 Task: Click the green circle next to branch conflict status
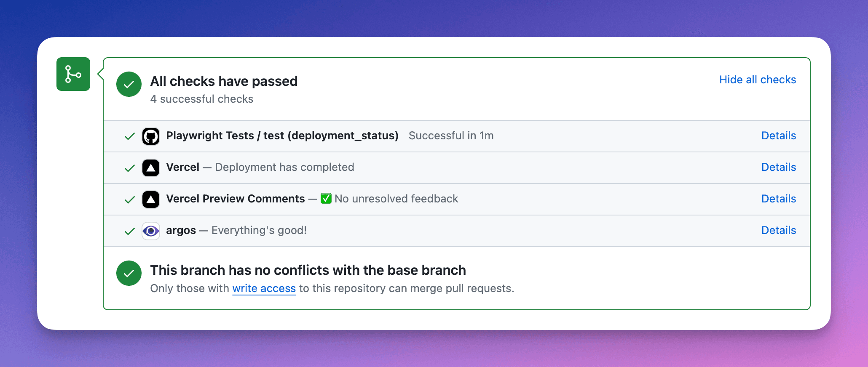tap(129, 273)
